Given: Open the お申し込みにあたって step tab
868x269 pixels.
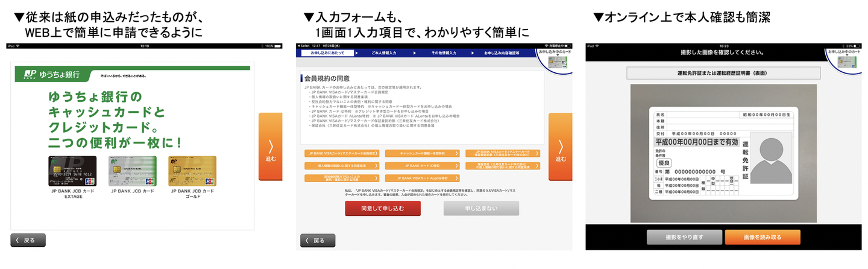Looking at the screenshot, I should pos(329,53).
